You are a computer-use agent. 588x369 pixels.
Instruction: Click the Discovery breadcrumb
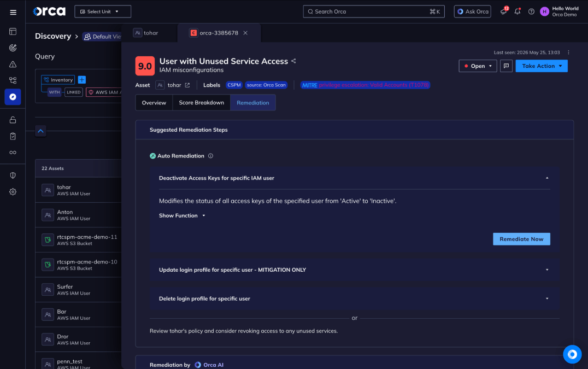(x=53, y=37)
